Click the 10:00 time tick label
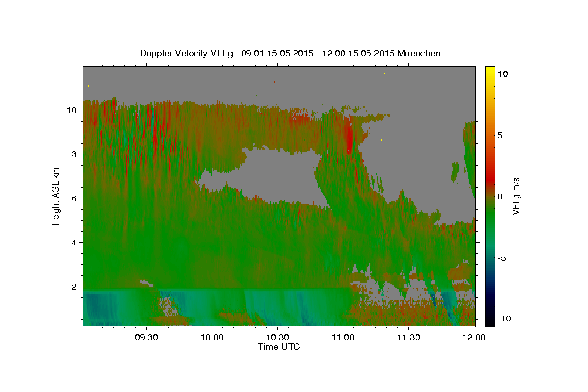The width and height of the screenshot is (588, 392). [x=212, y=338]
